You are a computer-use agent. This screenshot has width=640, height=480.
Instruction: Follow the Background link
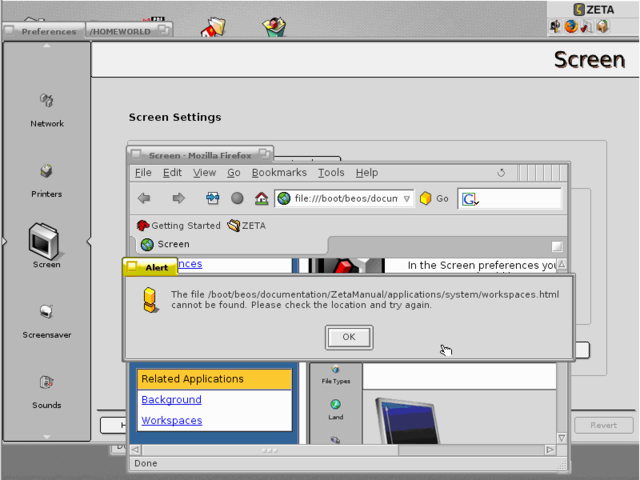(x=171, y=400)
